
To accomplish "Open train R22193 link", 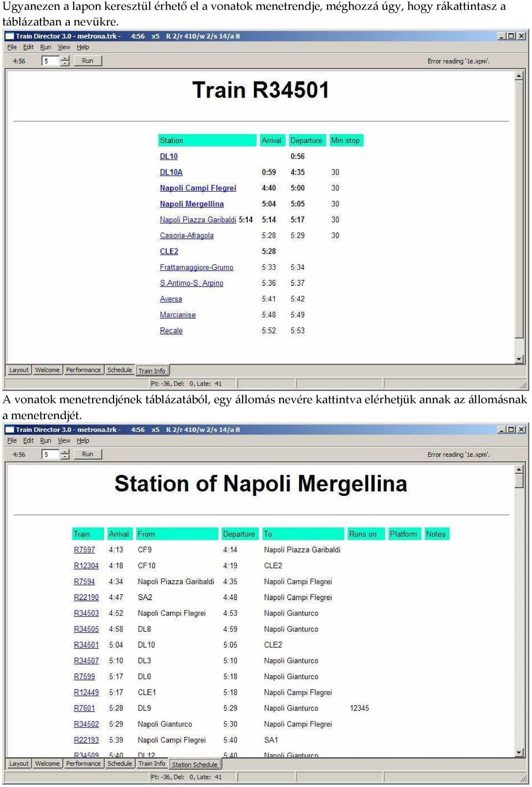I will (86, 740).
